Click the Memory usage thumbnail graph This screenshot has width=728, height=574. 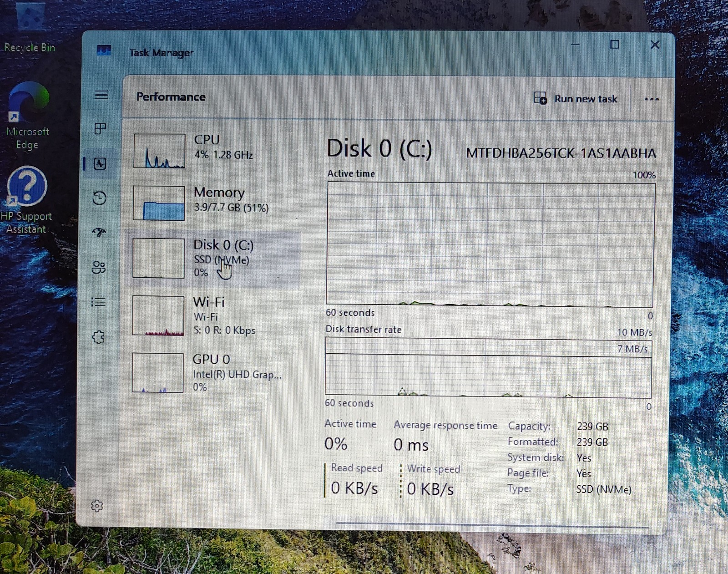(x=159, y=203)
